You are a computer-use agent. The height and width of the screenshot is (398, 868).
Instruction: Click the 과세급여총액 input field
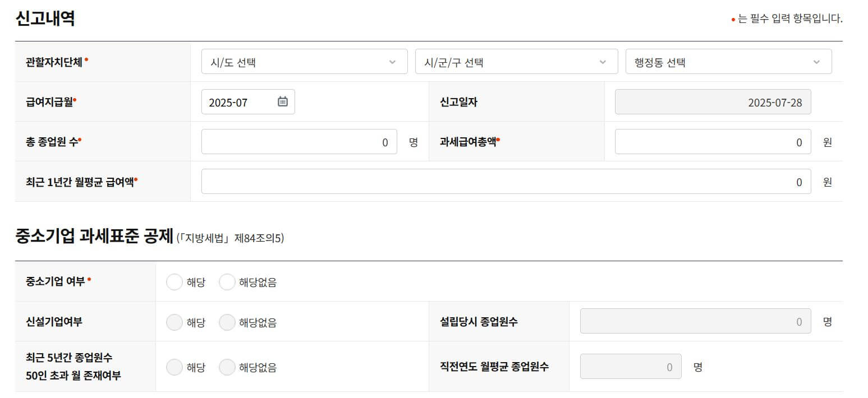pos(713,142)
